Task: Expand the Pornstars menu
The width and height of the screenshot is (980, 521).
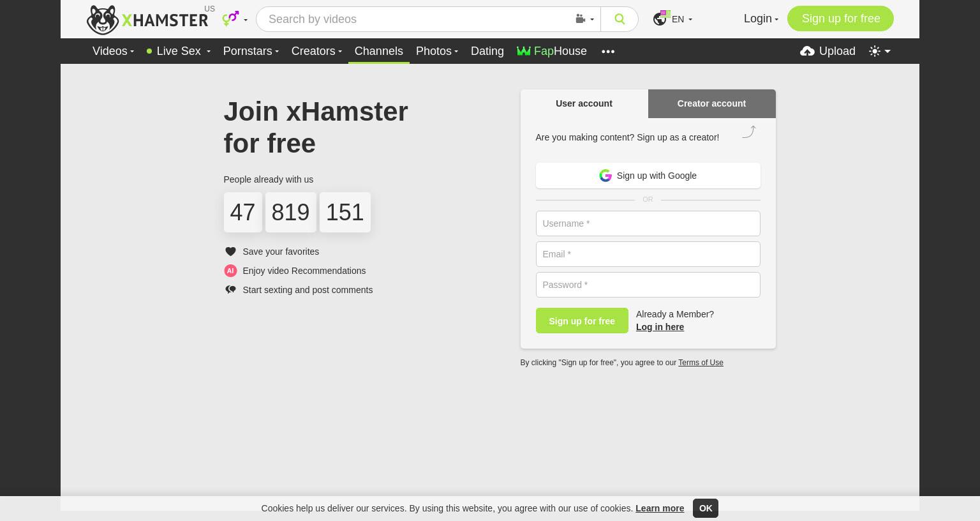Action: tap(251, 51)
